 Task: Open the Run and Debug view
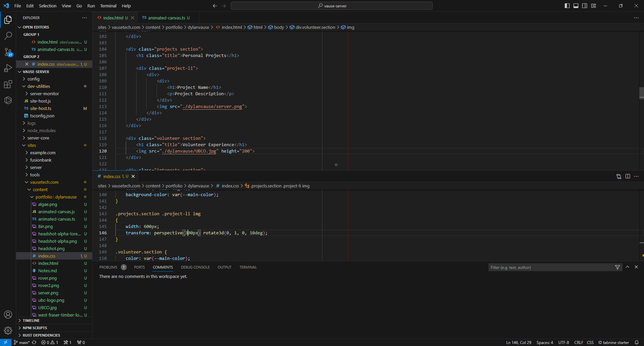8,68
